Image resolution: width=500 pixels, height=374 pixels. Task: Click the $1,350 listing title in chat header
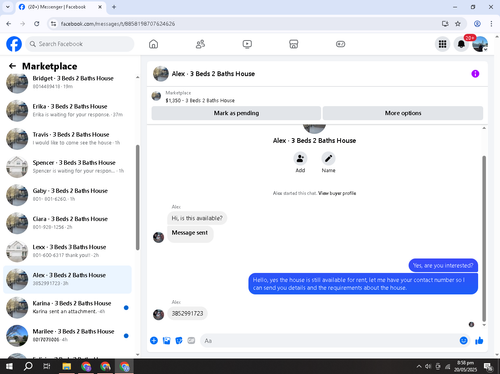[x=200, y=100]
